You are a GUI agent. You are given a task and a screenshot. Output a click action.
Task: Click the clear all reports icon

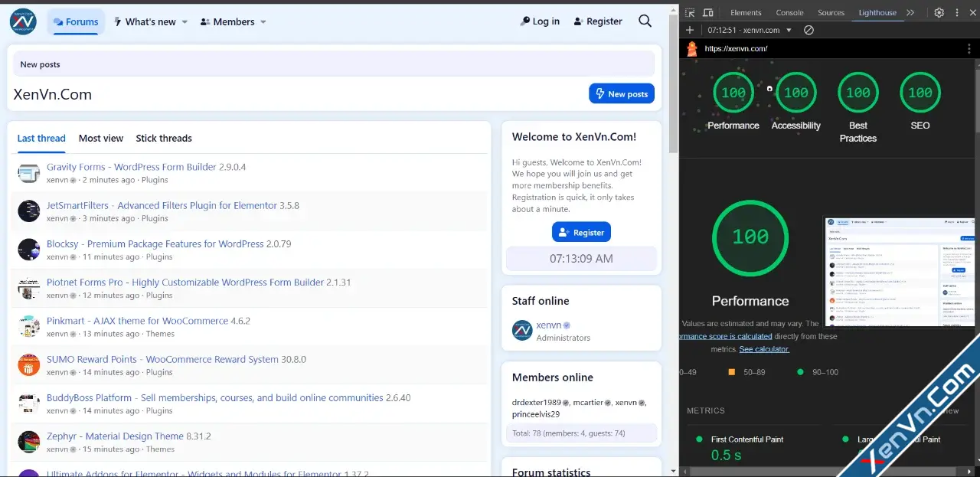tap(808, 30)
